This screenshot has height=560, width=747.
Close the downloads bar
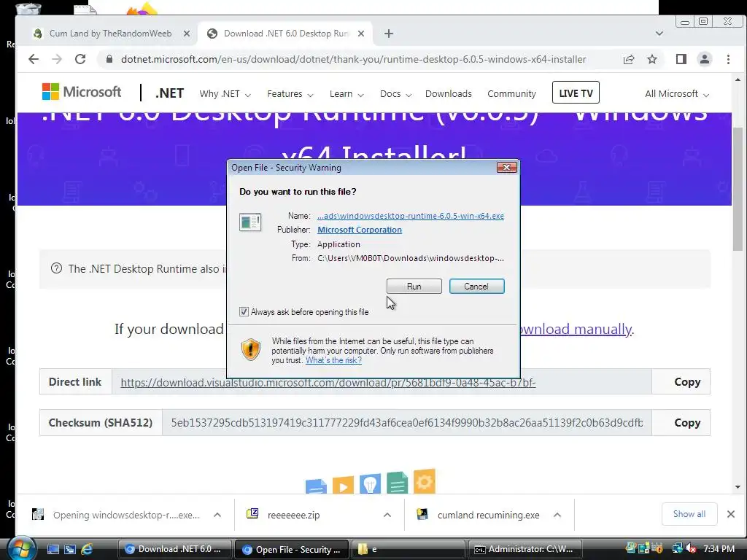click(731, 514)
